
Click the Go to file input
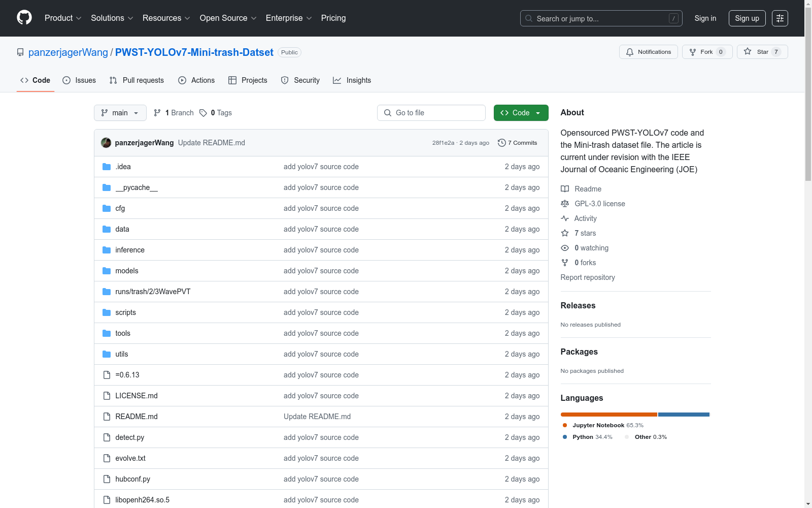click(x=431, y=113)
